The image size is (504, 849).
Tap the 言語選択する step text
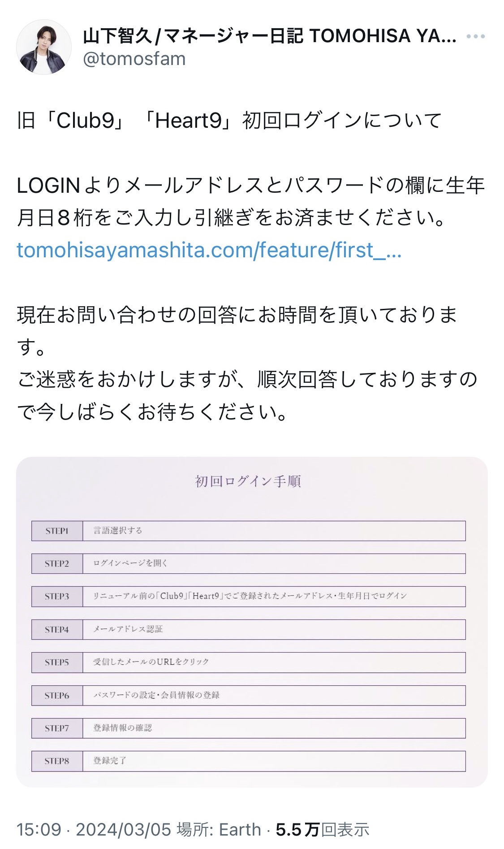coord(118,531)
